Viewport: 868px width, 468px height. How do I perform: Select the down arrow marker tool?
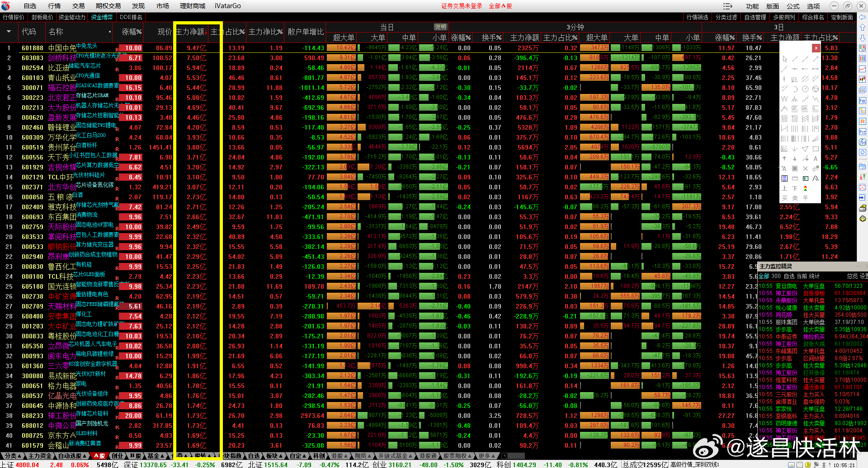click(x=795, y=159)
